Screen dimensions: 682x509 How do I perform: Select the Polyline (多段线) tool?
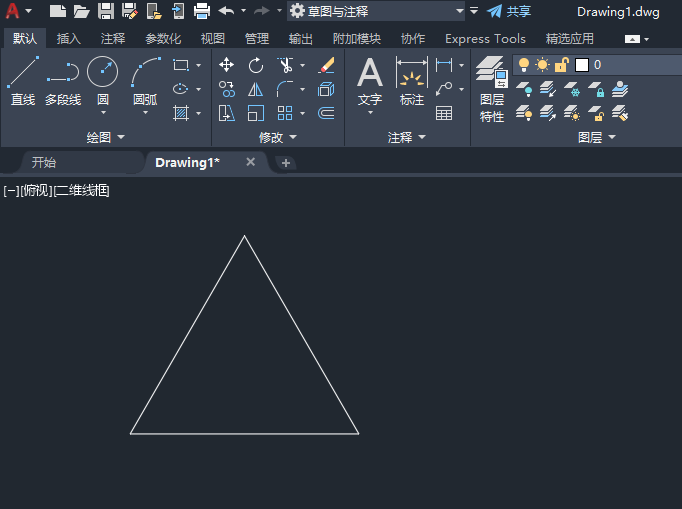(x=63, y=80)
